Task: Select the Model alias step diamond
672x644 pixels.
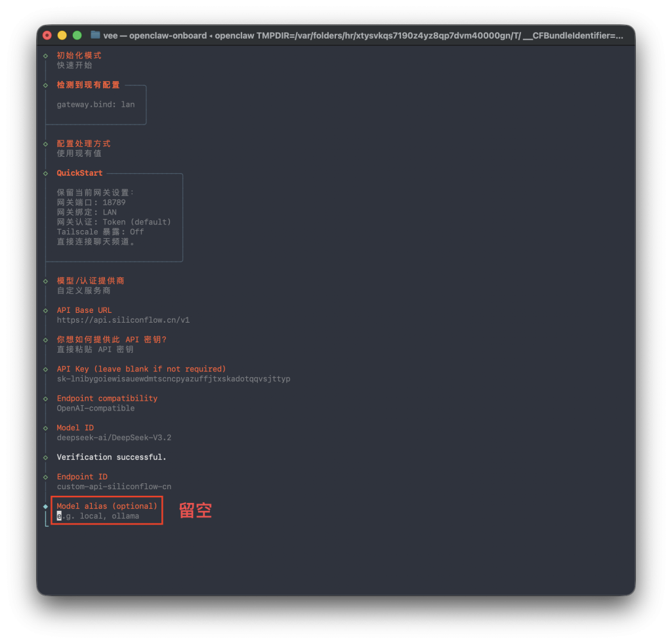Action: [46, 506]
